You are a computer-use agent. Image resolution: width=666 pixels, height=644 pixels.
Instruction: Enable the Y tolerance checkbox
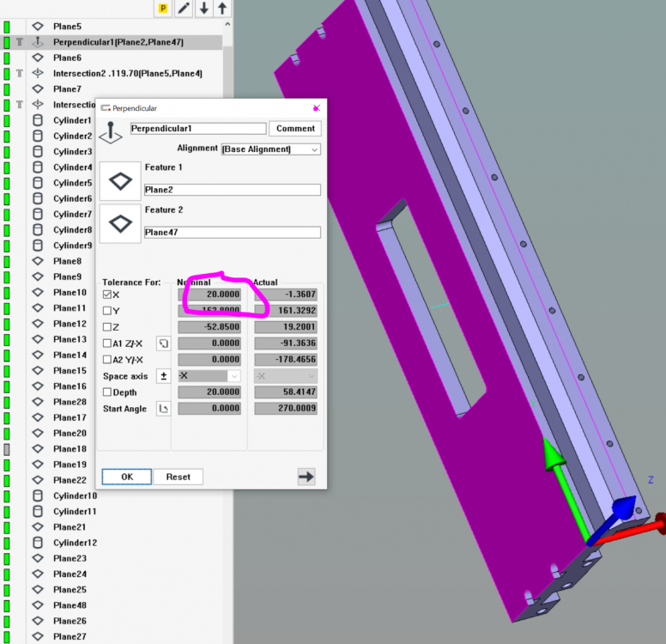pos(107,311)
